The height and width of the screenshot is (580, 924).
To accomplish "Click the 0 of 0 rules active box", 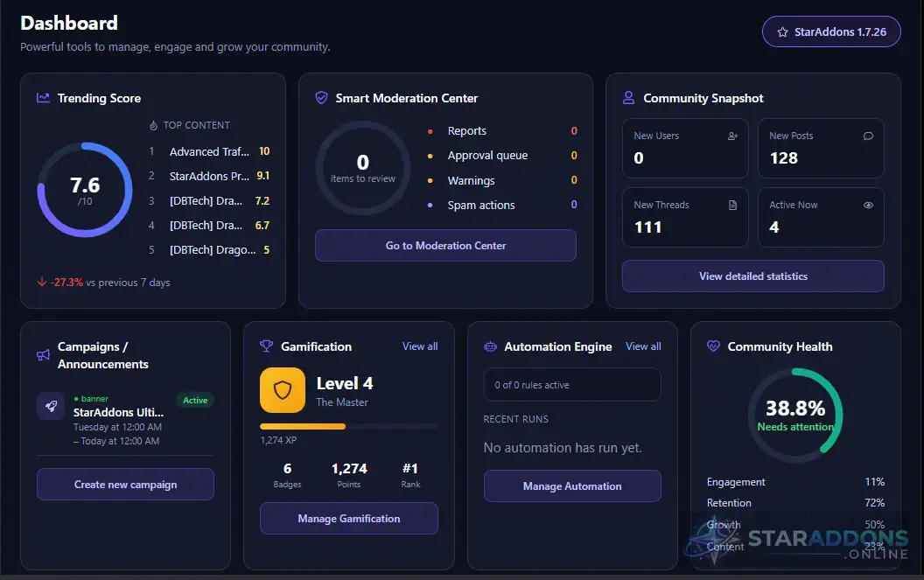I will pyautogui.click(x=572, y=385).
